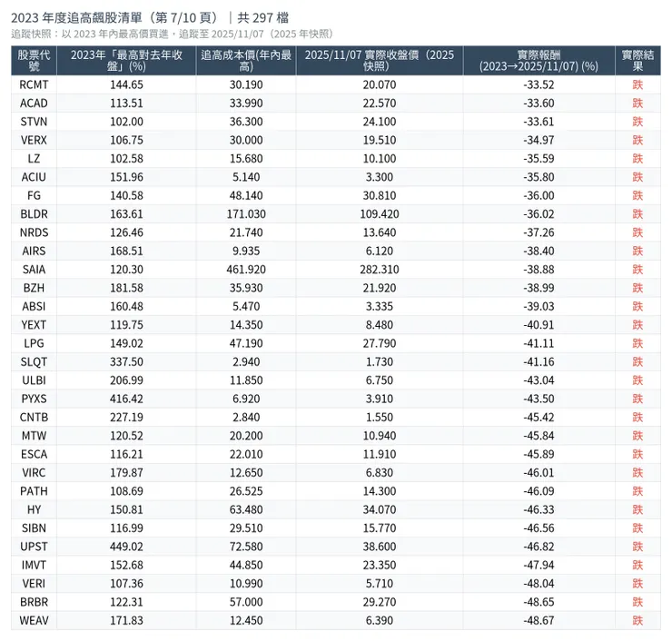Select the BLDR ticker cell
Image resolution: width=672 pixels, height=641 pixels.
(x=34, y=213)
